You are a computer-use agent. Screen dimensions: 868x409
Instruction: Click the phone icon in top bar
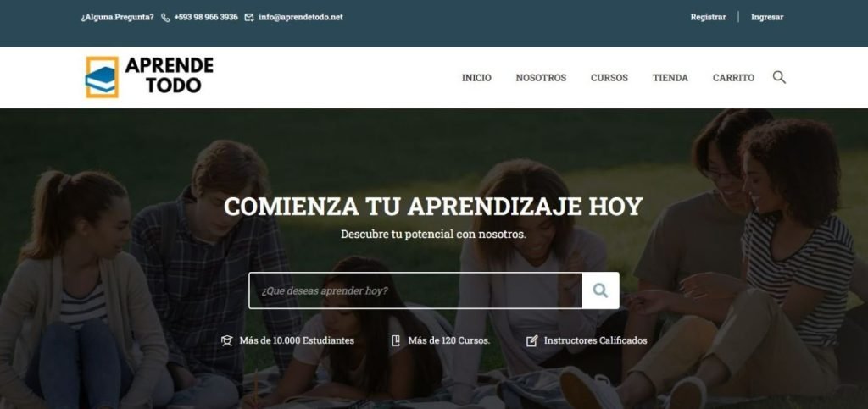click(165, 17)
